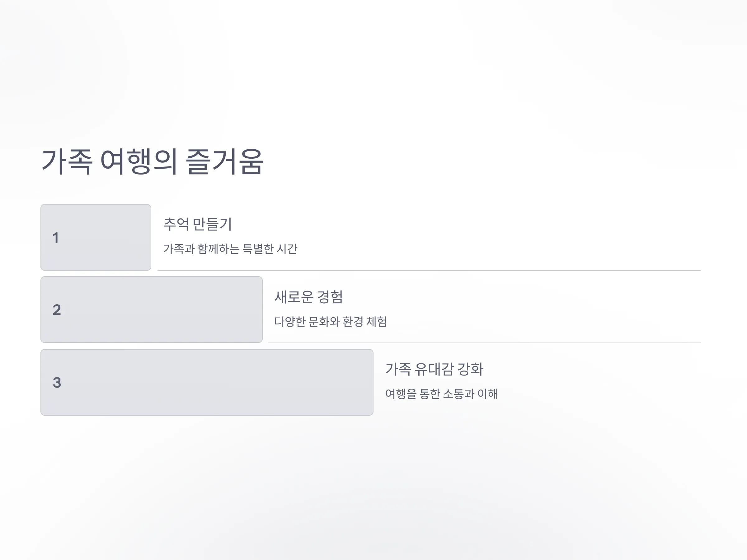Image resolution: width=747 pixels, height=560 pixels.
Task: Click the description 다양한 문화와 환경 체험
Action: tap(331, 321)
